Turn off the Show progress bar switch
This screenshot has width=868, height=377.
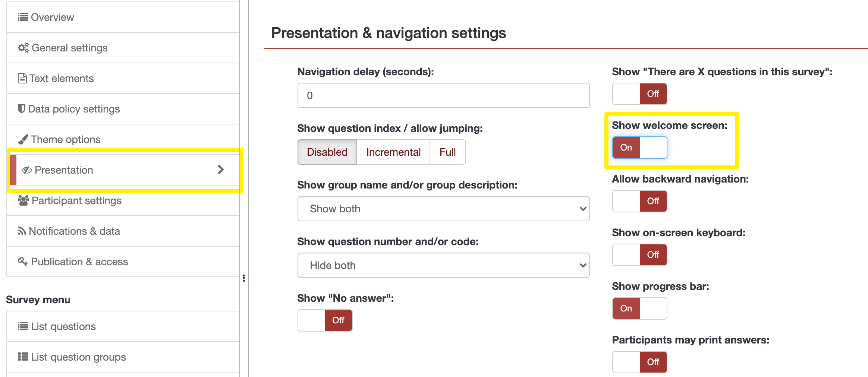click(639, 308)
